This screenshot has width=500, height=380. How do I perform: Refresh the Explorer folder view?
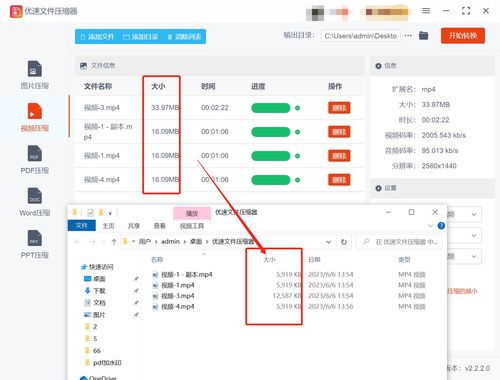[344, 242]
